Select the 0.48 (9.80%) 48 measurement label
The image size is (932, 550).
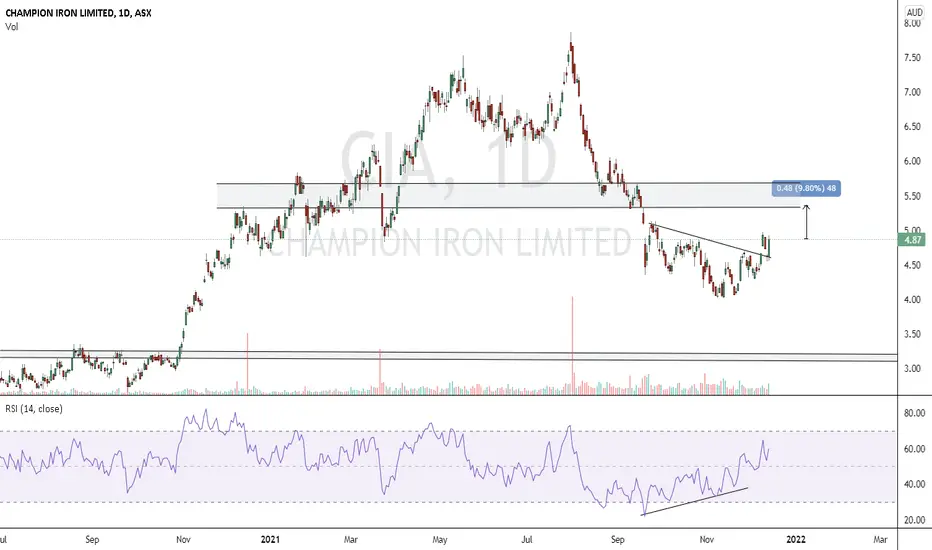pos(806,188)
